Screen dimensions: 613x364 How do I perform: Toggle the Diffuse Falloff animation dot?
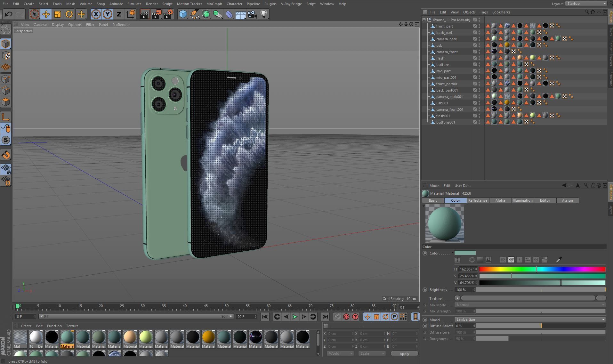(x=425, y=326)
